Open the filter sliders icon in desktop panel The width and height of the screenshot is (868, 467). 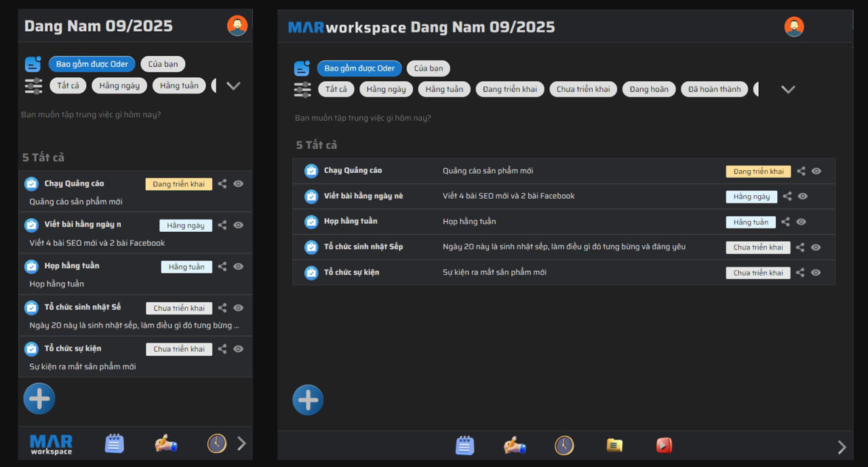pyautogui.click(x=302, y=89)
